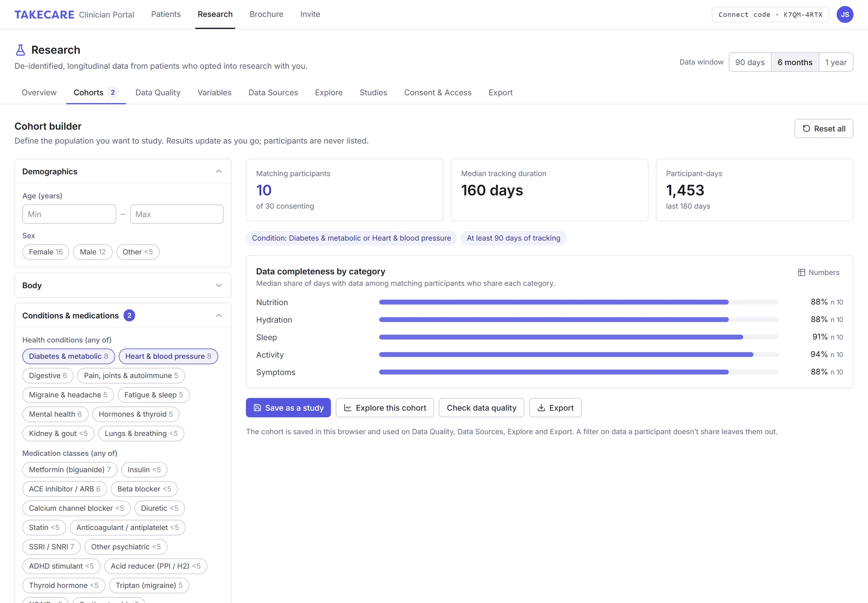Deselect Heart & blood pressure chip
The height and width of the screenshot is (603, 868).
click(x=168, y=356)
